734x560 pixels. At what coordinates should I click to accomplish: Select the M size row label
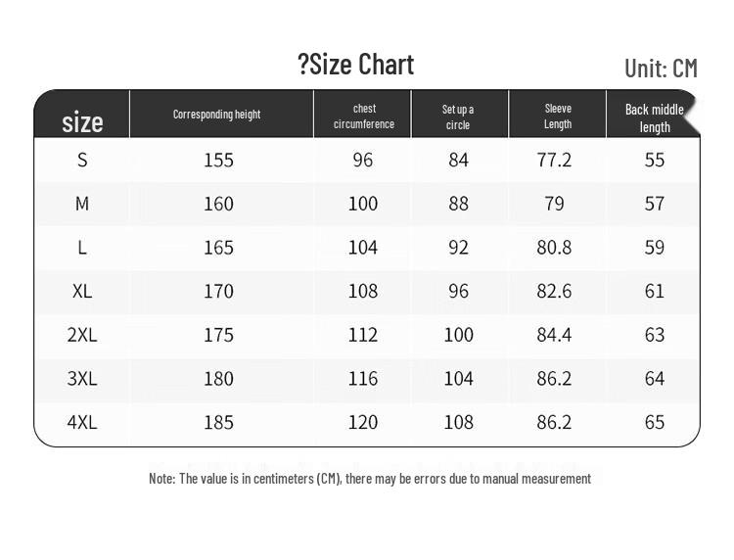point(82,204)
